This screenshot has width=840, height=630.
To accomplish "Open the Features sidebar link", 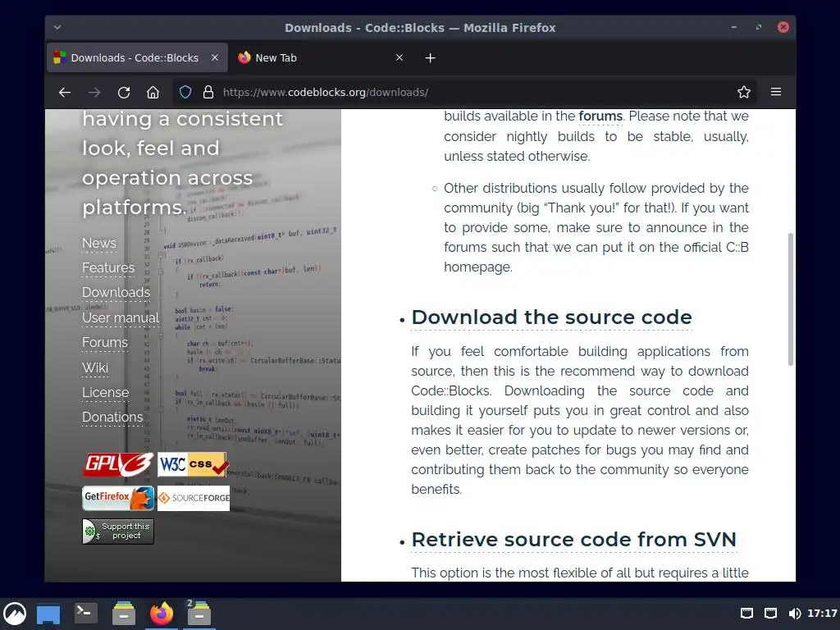I will (108, 268).
